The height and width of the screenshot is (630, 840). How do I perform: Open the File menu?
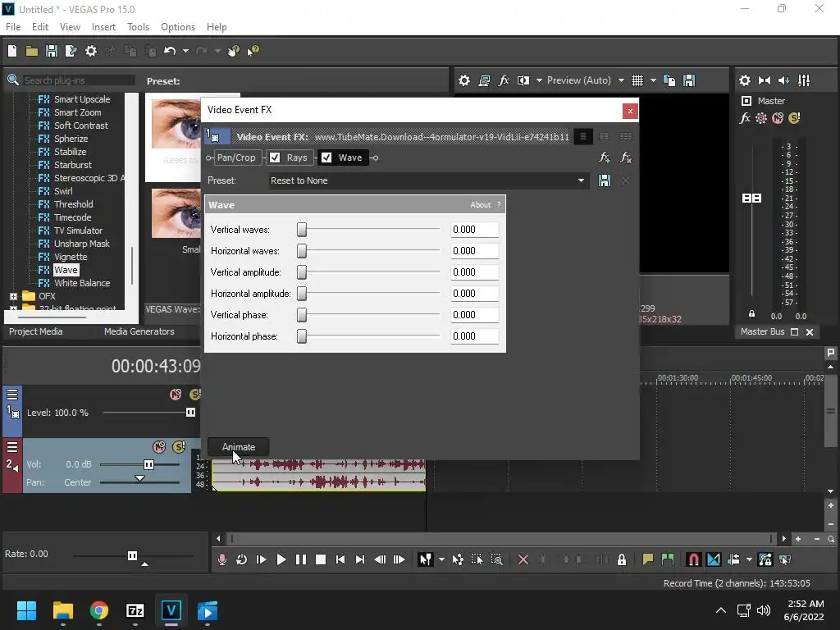(13, 27)
